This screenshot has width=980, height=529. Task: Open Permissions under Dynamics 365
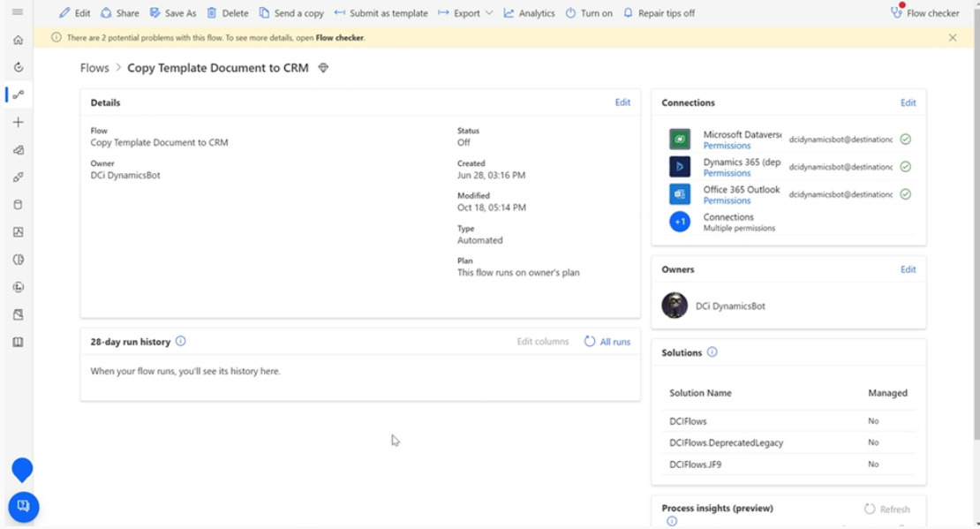tap(727, 173)
